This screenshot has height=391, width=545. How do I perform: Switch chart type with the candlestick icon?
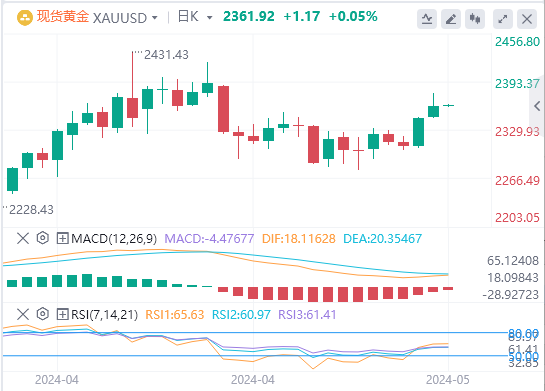[x=475, y=19]
